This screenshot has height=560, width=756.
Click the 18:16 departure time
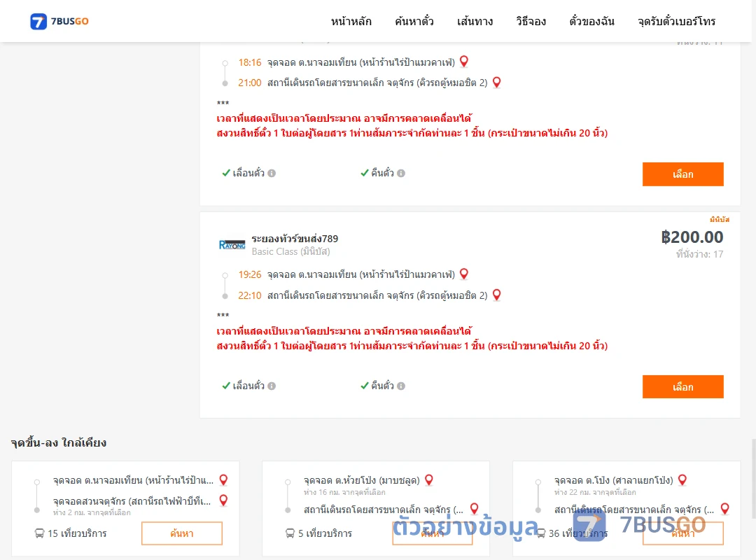pyautogui.click(x=250, y=62)
